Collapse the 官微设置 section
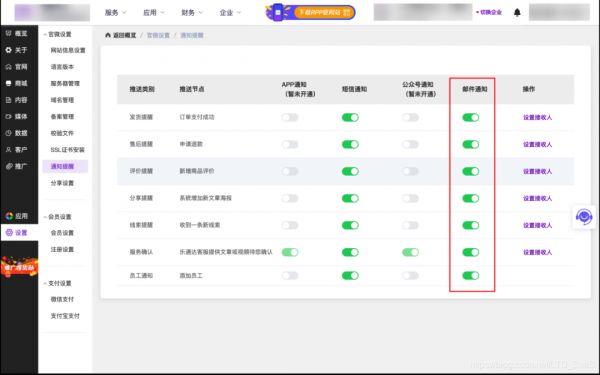The height and width of the screenshot is (375, 600). coord(57,34)
